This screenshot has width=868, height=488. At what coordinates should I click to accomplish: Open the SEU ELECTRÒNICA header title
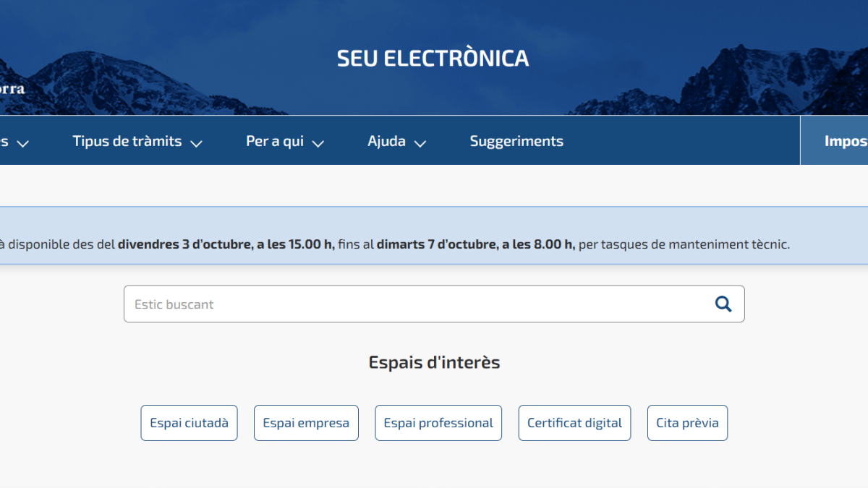pos(433,58)
